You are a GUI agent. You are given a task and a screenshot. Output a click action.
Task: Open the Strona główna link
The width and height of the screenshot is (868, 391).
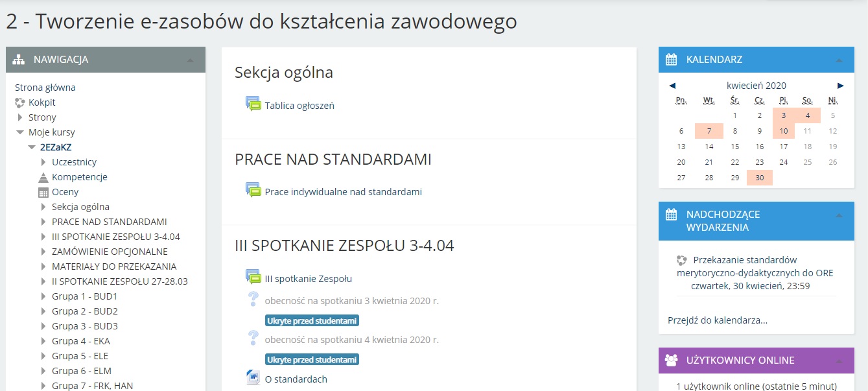tap(45, 88)
